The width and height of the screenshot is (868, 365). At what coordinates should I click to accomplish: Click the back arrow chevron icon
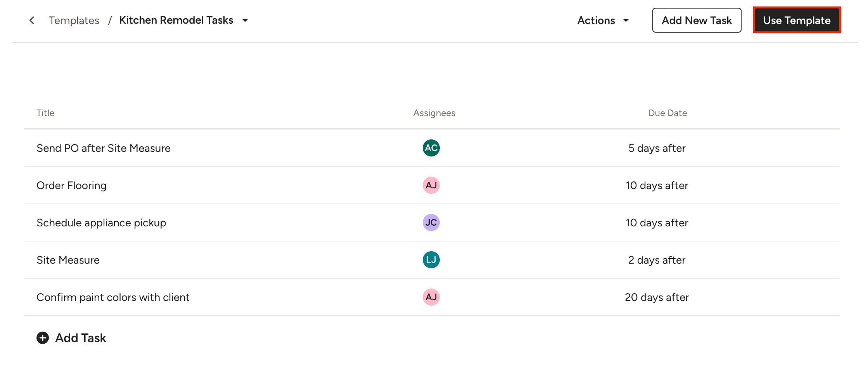click(32, 20)
